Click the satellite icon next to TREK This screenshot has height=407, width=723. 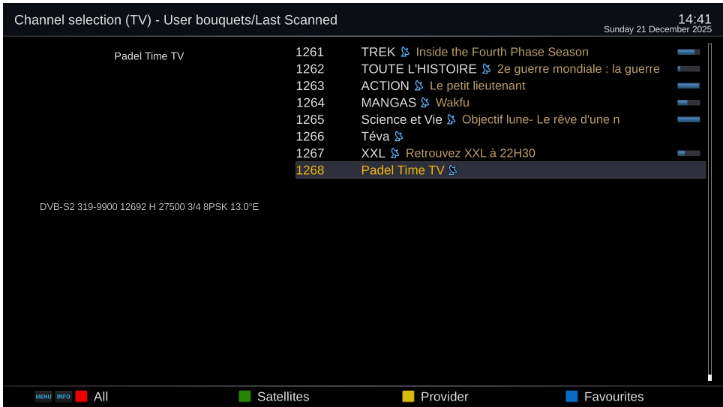405,52
